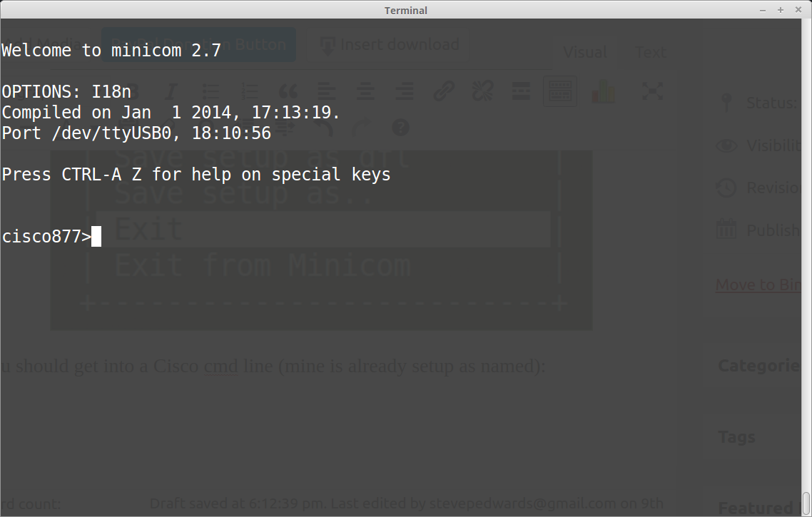Apply blockquote formatting

(x=288, y=91)
